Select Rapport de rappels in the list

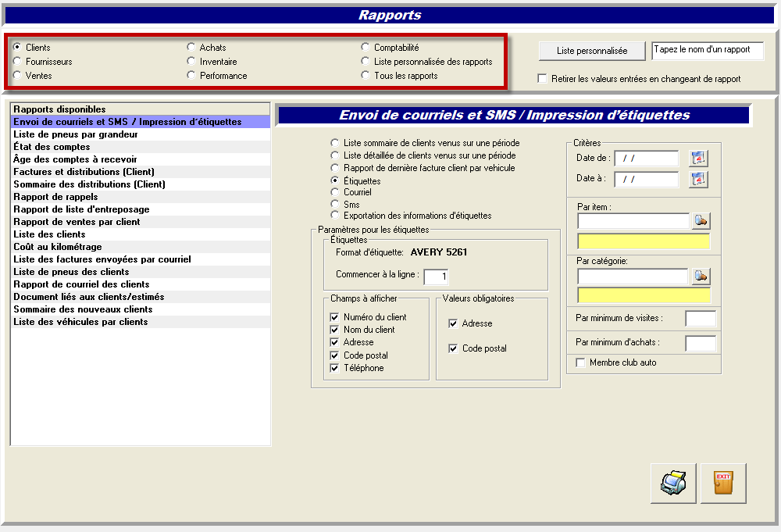[x=141, y=197]
